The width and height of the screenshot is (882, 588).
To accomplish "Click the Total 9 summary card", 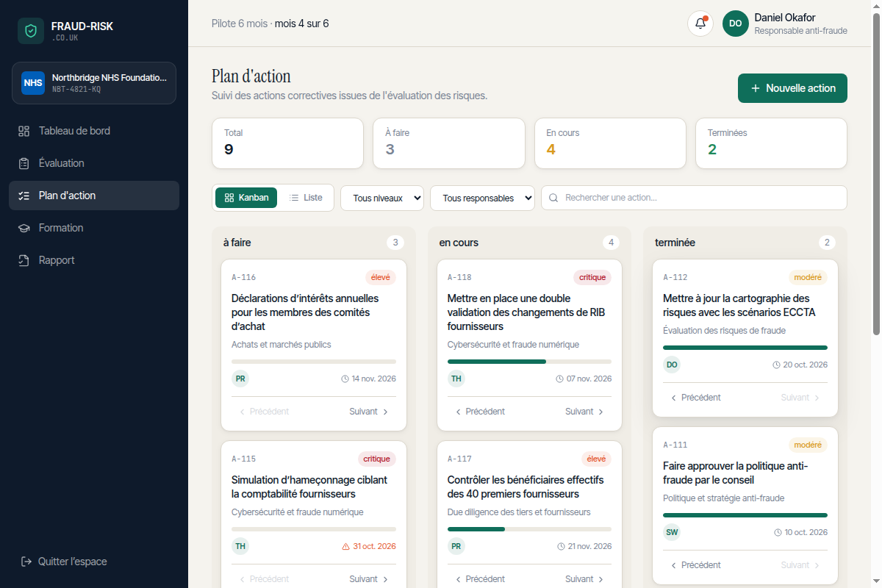I will [x=287, y=143].
